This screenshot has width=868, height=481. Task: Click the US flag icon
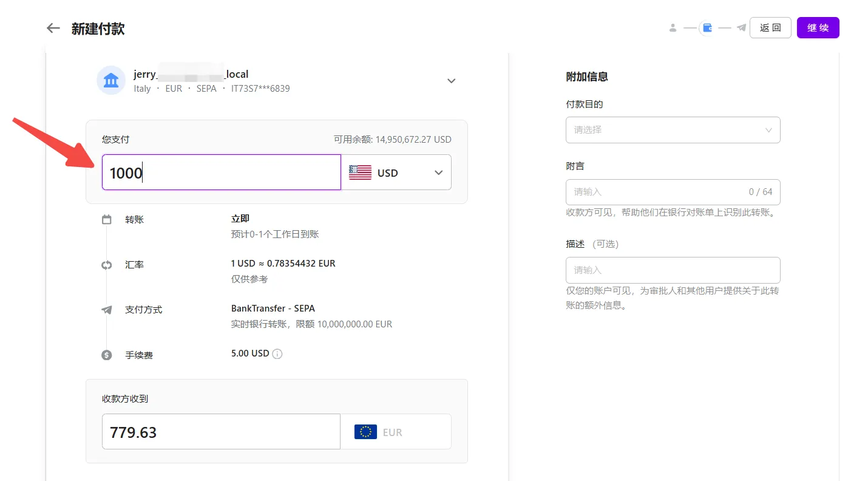(x=360, y=172)
